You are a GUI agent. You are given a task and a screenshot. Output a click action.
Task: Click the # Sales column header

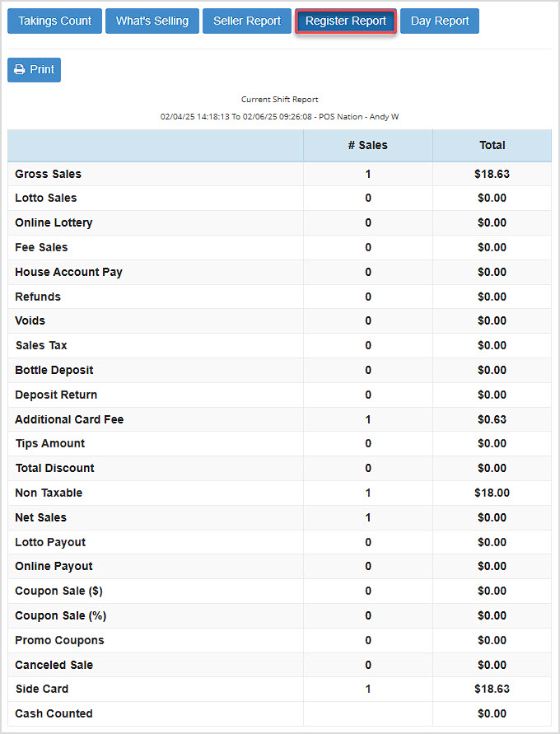(x=367, y=145)
